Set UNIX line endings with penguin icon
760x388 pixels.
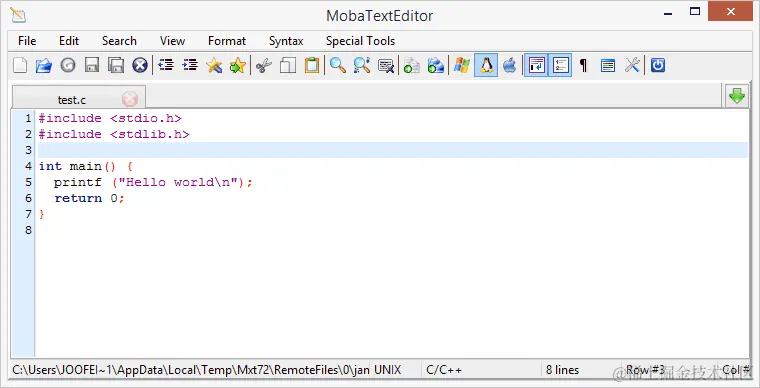pos(486,65)
